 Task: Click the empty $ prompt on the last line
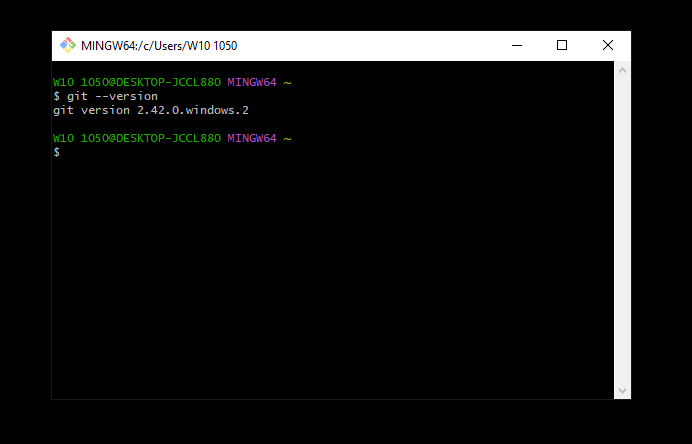[56, 152]
